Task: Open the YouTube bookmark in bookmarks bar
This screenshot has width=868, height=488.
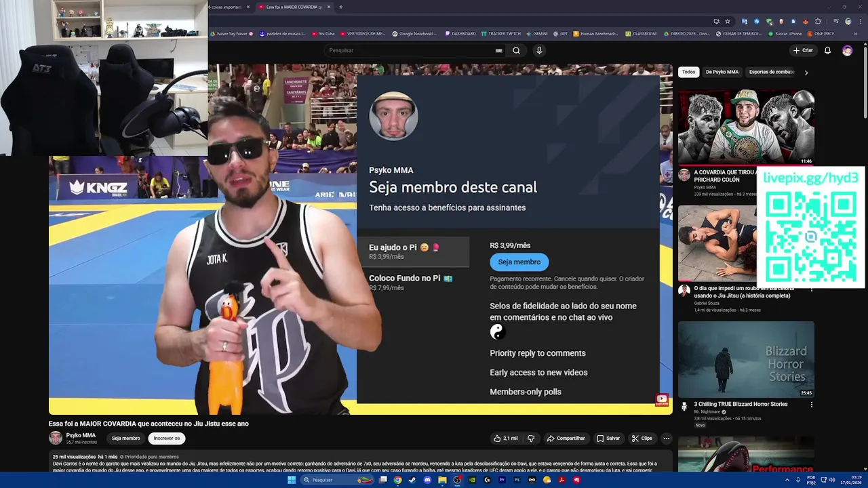Action: tap(323, 34)
